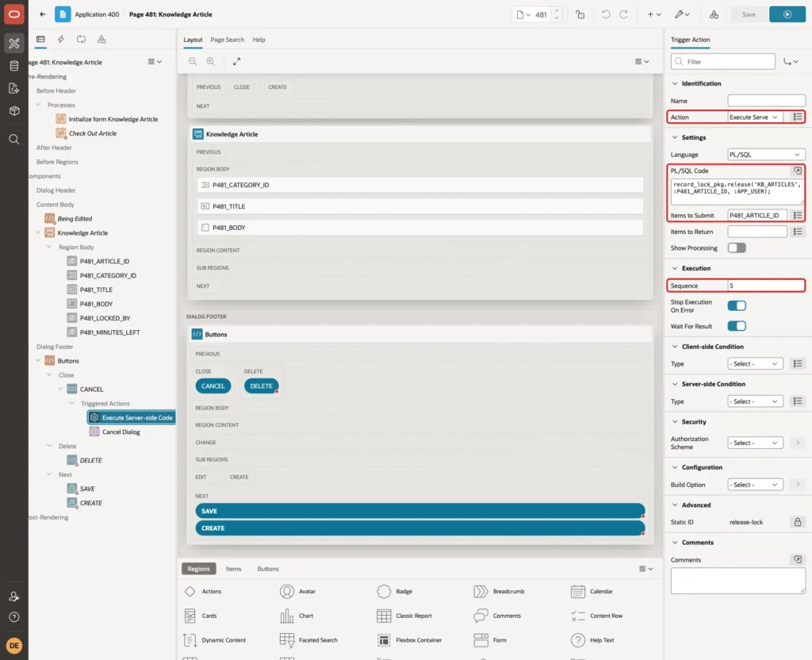Viewport: 812px width, 660px height.
Task: Open App Builder icon in left sidebar
Action: tap(14, 43)
